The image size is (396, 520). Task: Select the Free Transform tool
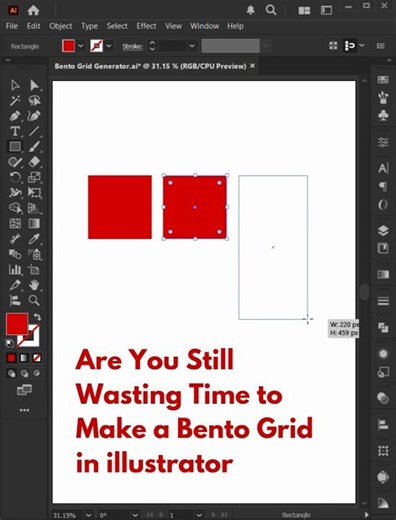click(34, 193)
